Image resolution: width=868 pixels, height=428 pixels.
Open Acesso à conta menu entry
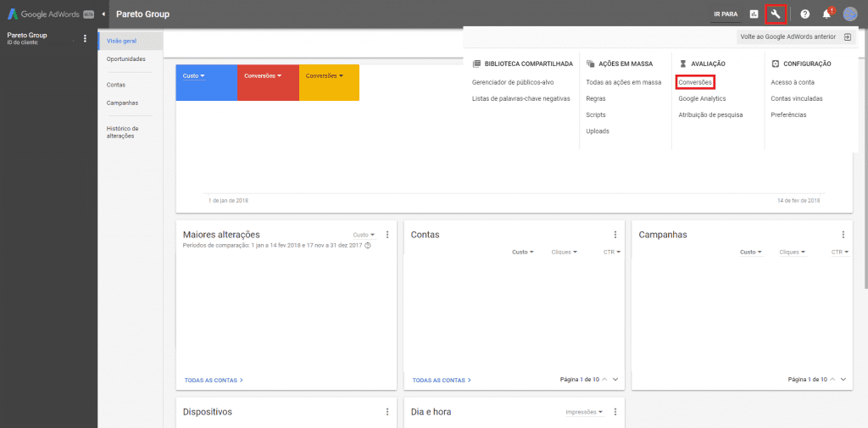(793, 82)
